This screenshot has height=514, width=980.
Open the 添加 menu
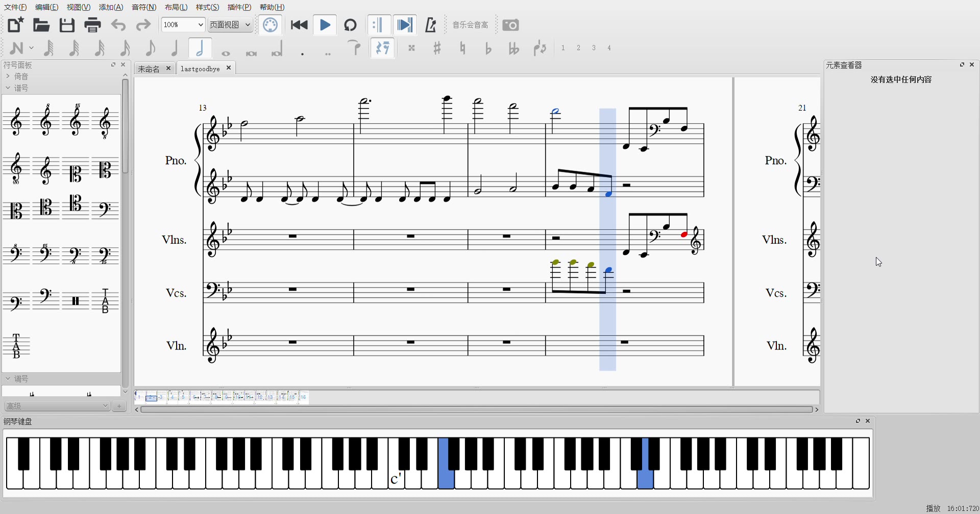tap(110, 7)
